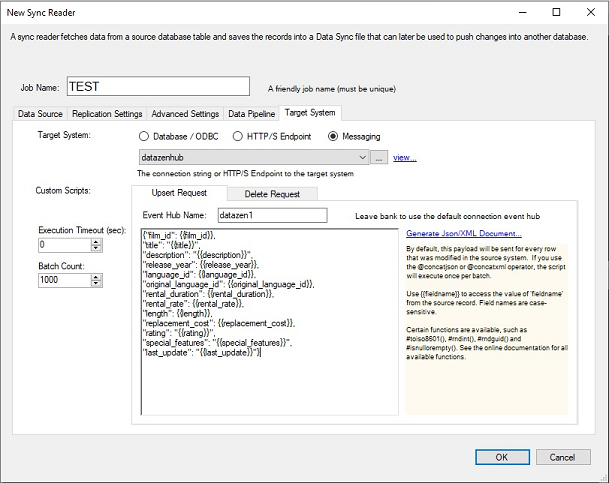Select the Target System tab
The height and width of the screenshot is (483, 609).
pos(310,113)
